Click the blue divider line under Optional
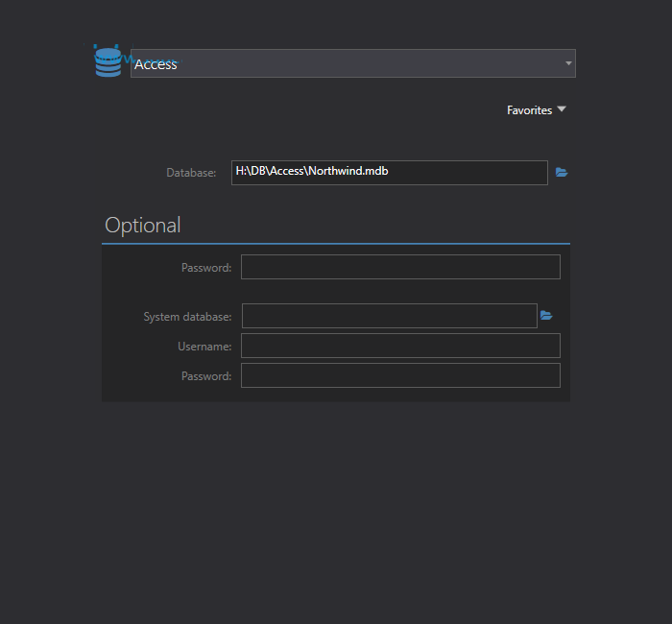 pos(335,244)
